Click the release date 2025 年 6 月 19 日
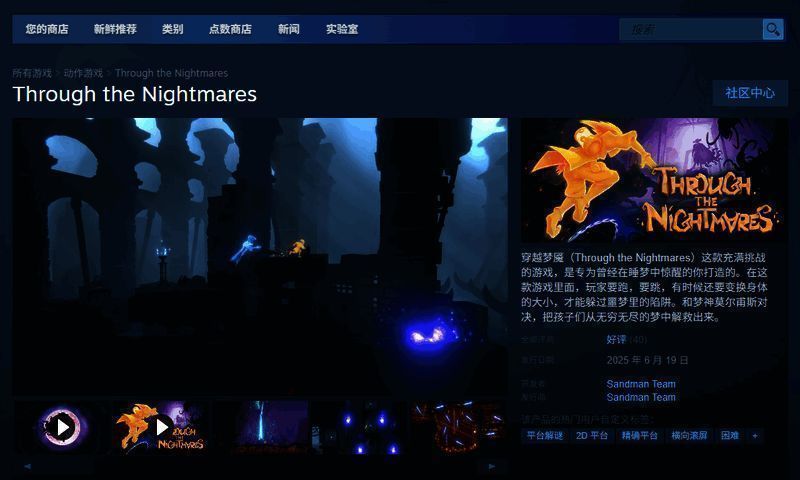The height and width of the screenshot is (480, 800). [x=647, y=360]
